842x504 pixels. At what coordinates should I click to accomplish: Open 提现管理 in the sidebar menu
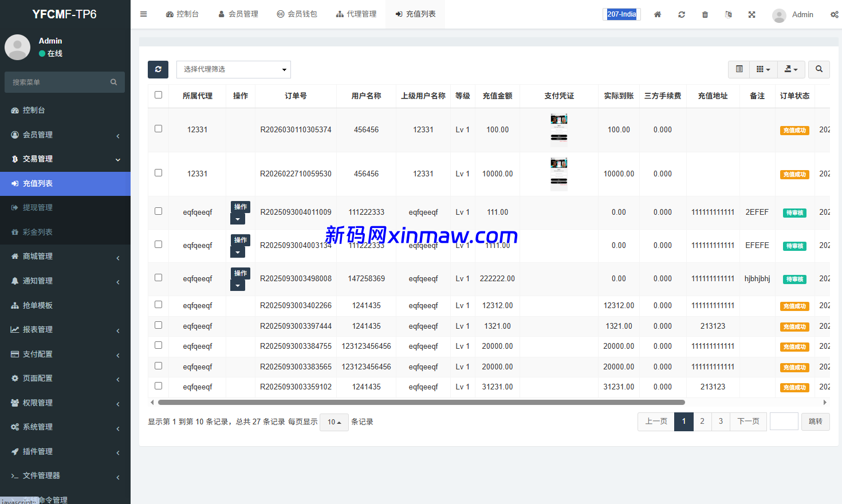tap(38, 207)
